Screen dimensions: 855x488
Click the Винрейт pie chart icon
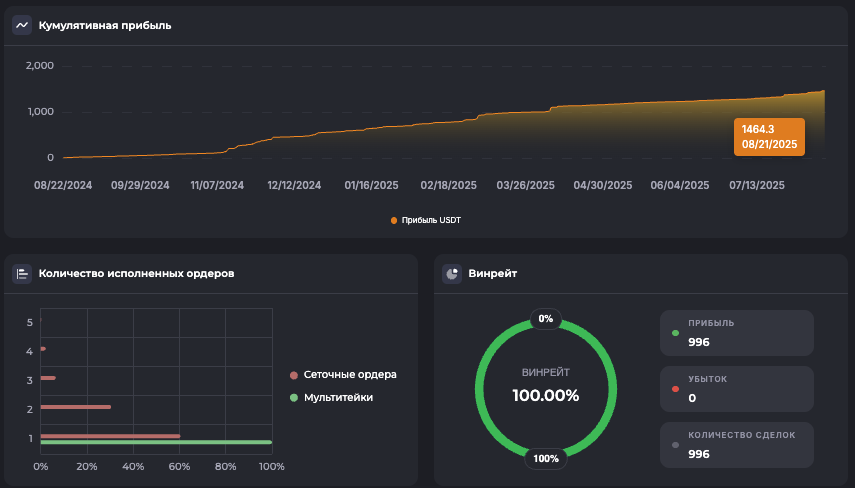tap(452, 273)
